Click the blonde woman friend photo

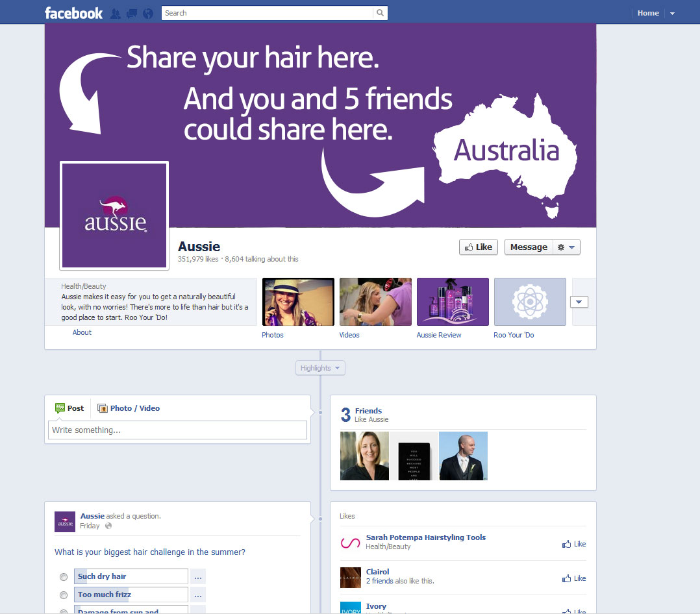coord(364,456)
